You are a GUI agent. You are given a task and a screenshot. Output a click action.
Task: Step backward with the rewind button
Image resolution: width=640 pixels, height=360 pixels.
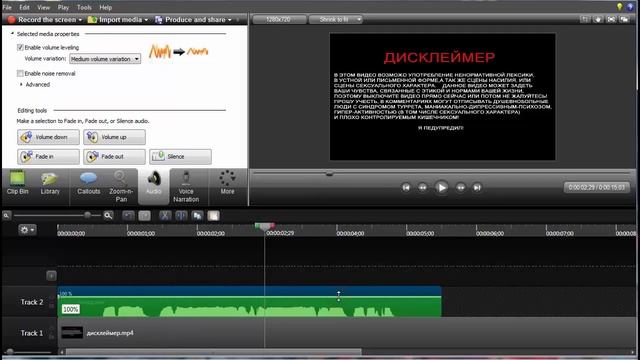click(x=422, y=187)
